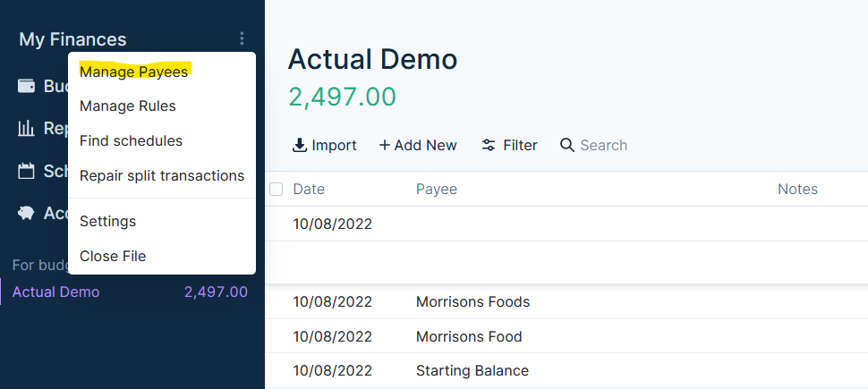Open the Actual Demo account in sidebar
The image size is (868, 389).
56,292
